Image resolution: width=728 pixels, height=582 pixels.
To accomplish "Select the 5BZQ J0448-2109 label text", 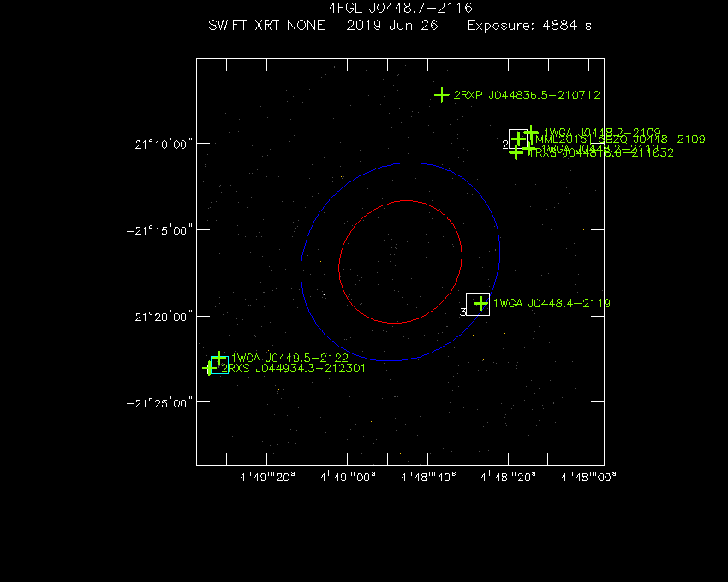I will coord(652,140).
